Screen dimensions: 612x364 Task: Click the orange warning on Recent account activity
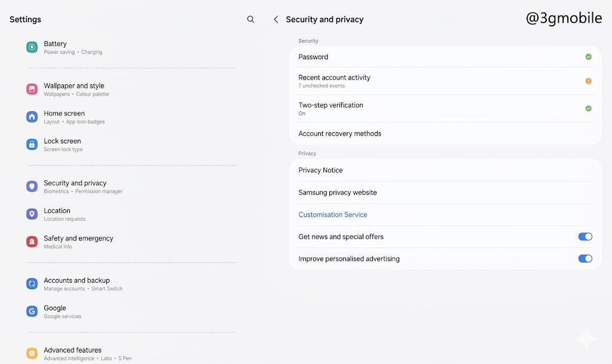pyautogui.click(x=588, y=81)
